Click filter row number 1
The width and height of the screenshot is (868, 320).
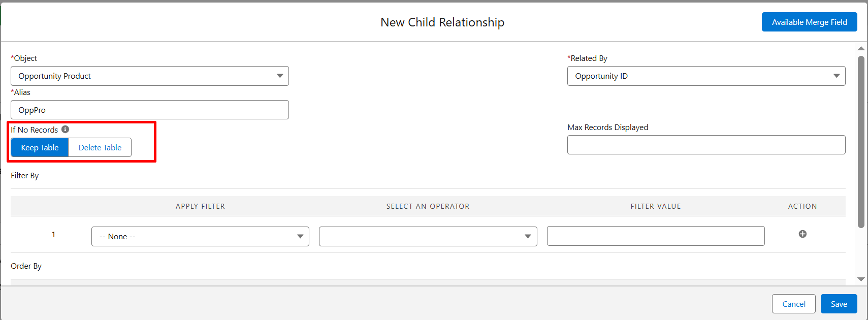(53, 235)
